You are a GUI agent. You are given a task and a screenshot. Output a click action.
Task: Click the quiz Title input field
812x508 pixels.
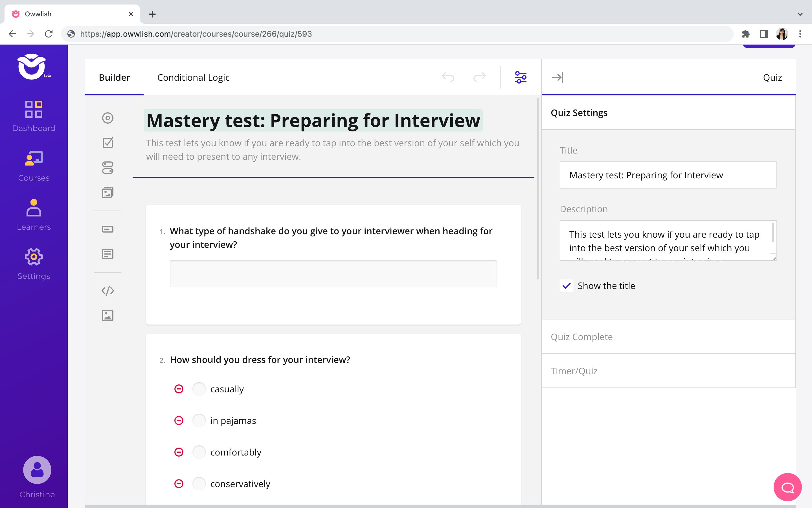pyautogui.click(x=668, y=175)
